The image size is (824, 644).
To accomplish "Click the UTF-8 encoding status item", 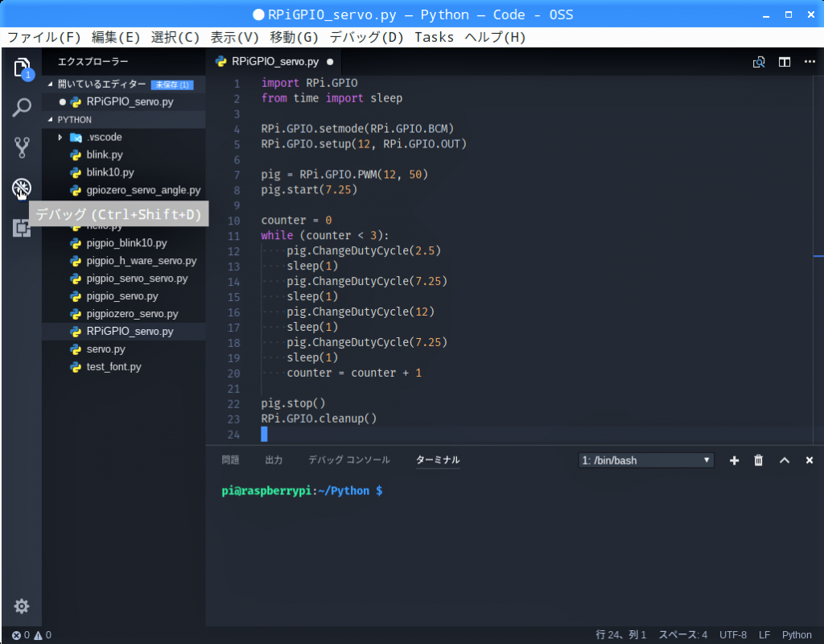I will (733, 635).
